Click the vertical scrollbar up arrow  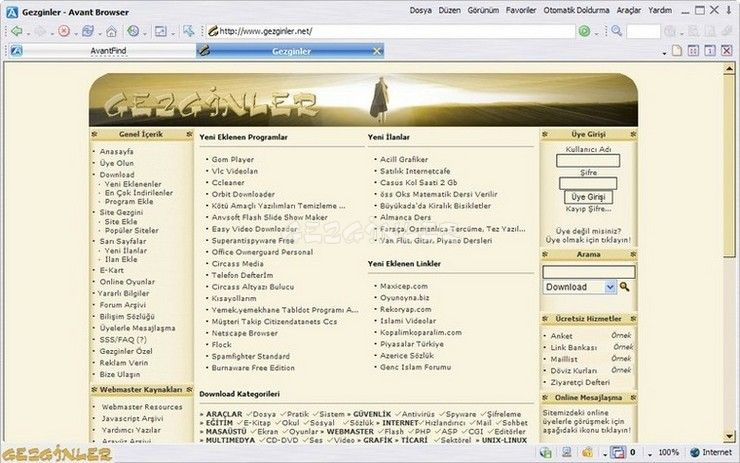[729, 69]
